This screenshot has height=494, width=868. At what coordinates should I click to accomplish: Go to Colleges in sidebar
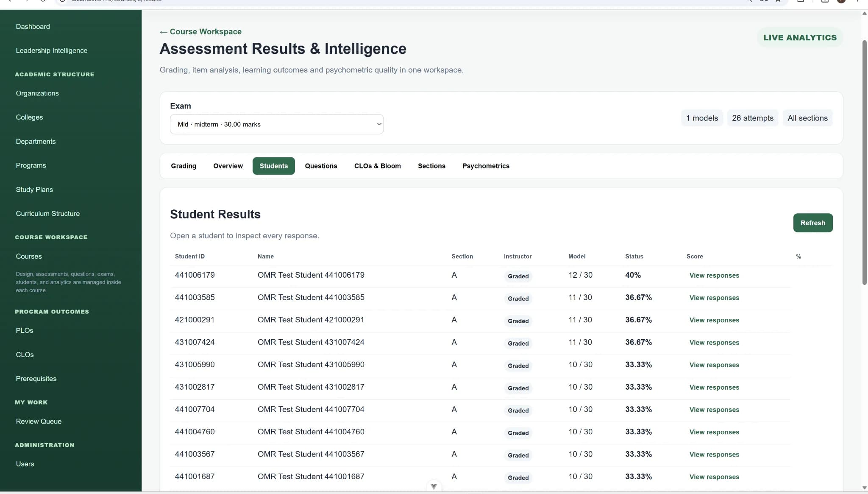pos(29,117)
